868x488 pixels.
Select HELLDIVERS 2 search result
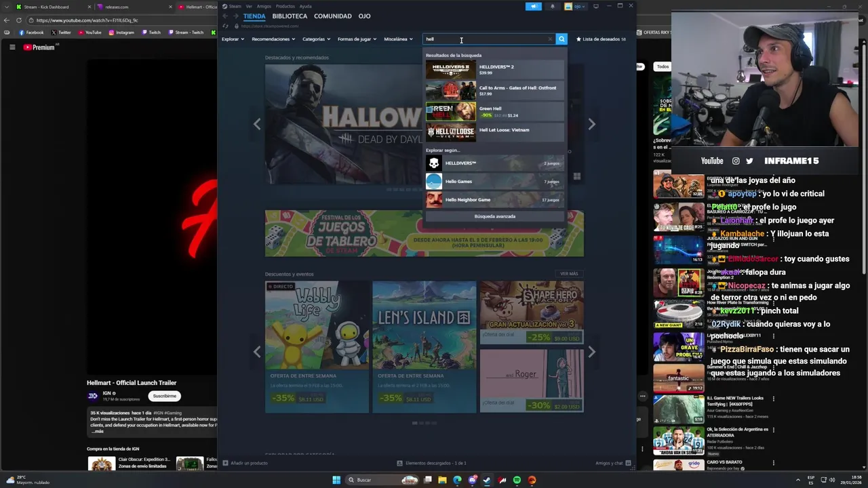pyautogui.click(x=494, y=70)
